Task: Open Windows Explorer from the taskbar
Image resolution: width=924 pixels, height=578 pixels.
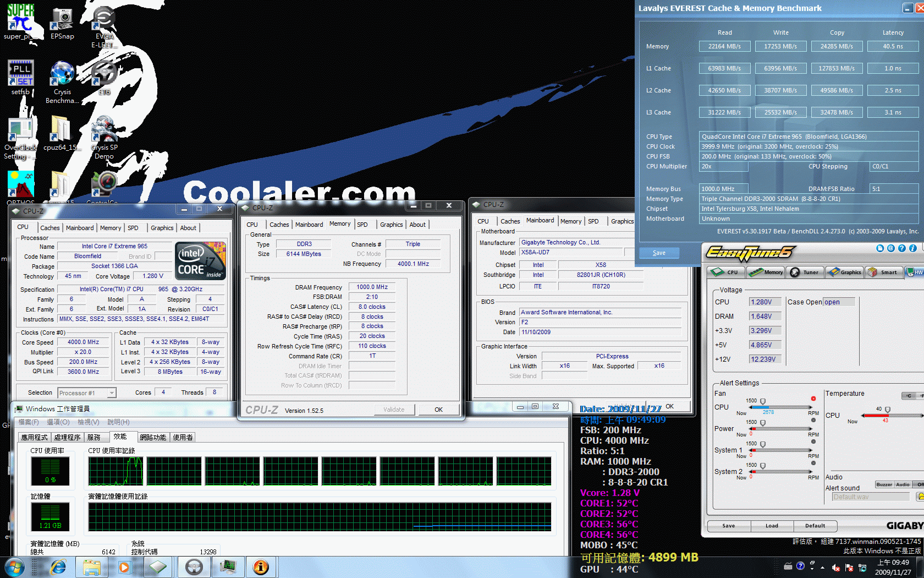Action: tap(91, 567)
